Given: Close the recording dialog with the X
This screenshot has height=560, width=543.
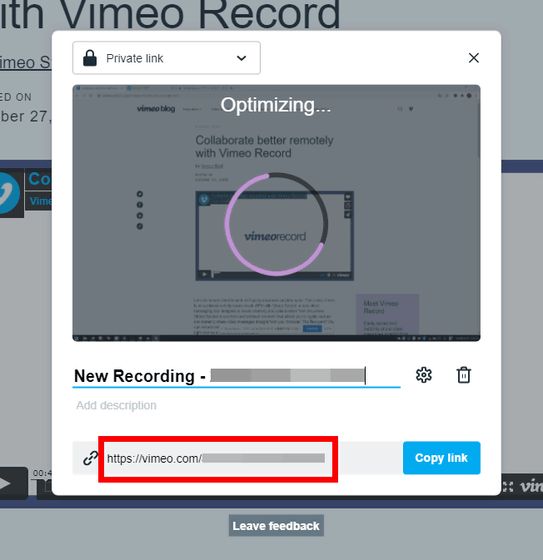Looking at the screenshot, I should click(x=474, y=58).
